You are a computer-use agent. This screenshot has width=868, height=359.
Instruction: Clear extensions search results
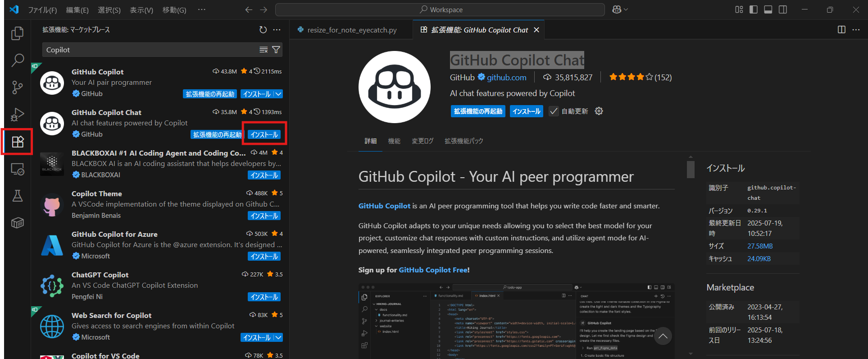tap(264, 50)
